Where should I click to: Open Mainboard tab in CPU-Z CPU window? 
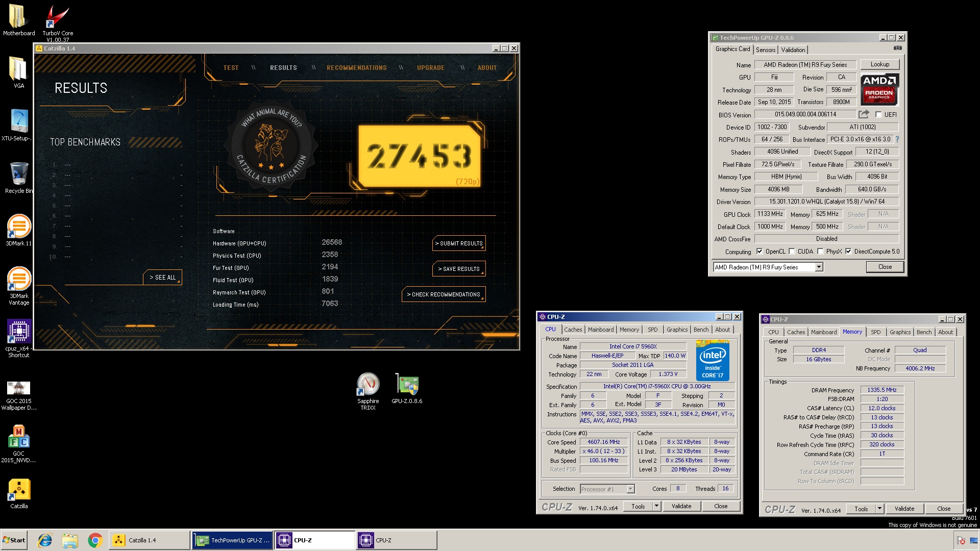point(601,330)
